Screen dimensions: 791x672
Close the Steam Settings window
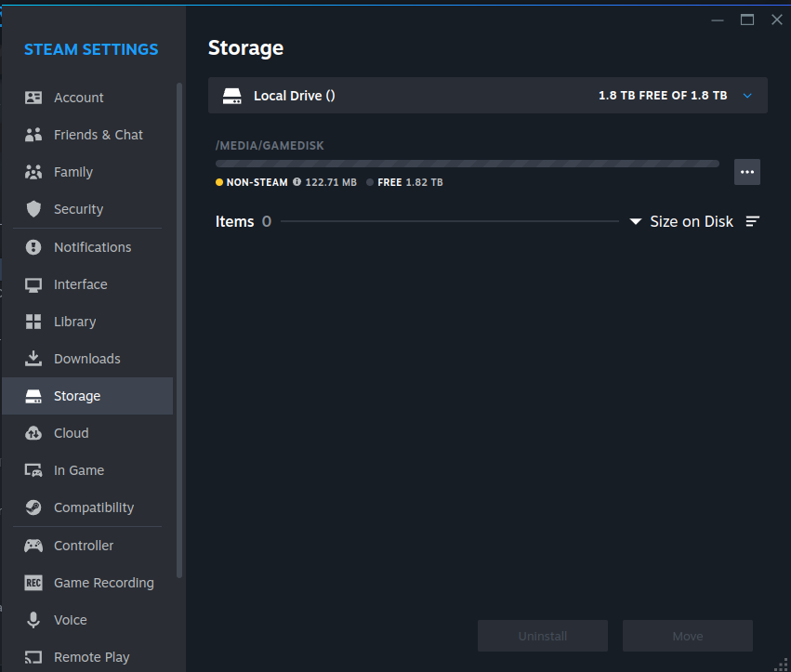click(x=777, y=20)
